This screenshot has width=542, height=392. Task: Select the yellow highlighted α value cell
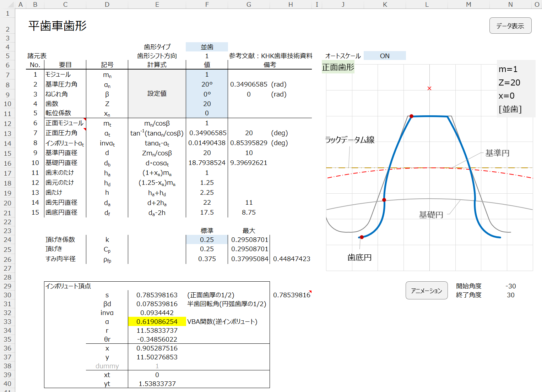pyautogui.click(x=157, y=322)
